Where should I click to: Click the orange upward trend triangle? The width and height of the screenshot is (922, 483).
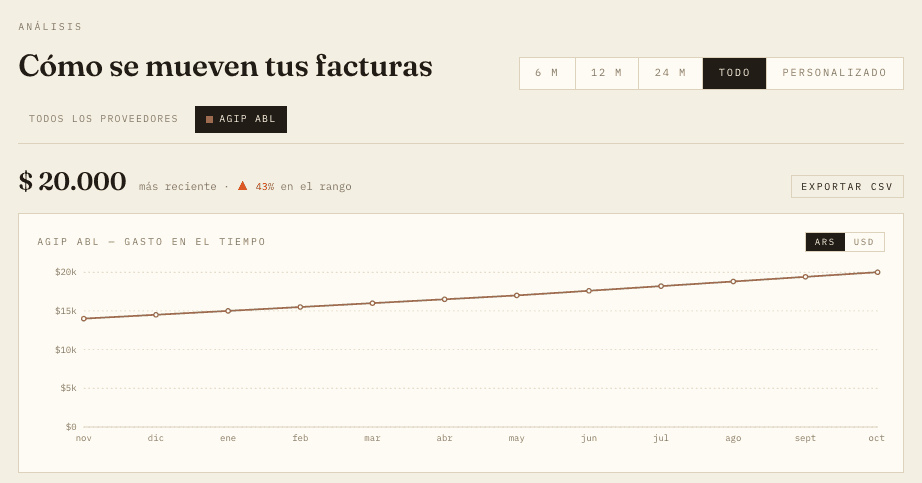(x=242, y=186)
